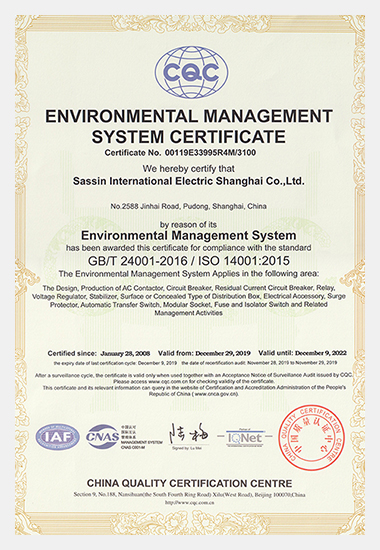Click the China Quality Certification Centre footer heading
Viewport: 380px width, 550px height.
pos(189,483)
